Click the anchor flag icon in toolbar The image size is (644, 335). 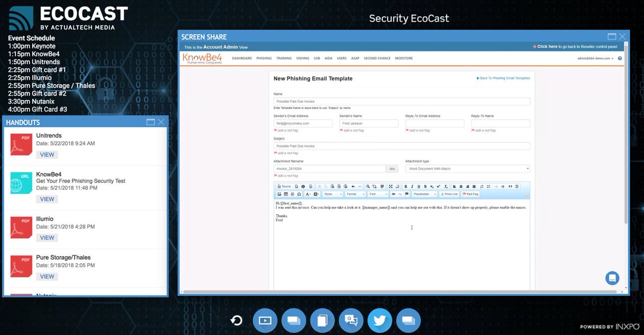[x=407, y=194]
